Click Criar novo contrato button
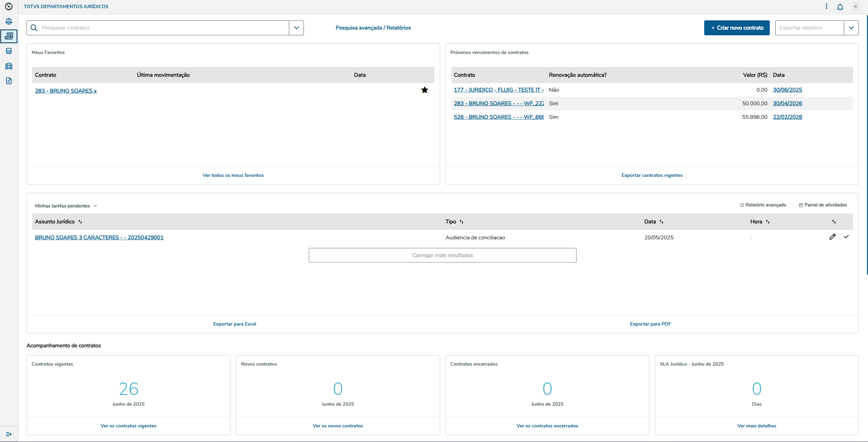Image resolution: width=868 pixels, height=442 pixels. pos(736,28)
